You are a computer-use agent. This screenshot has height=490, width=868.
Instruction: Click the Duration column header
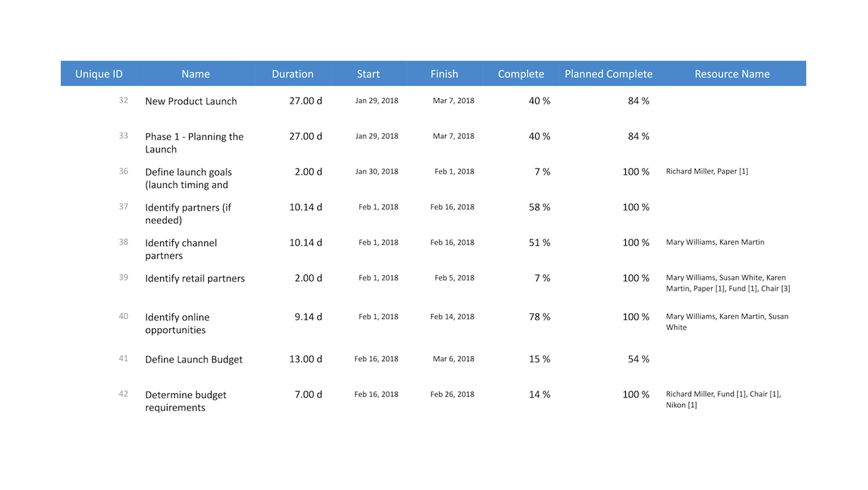point(292,74)
